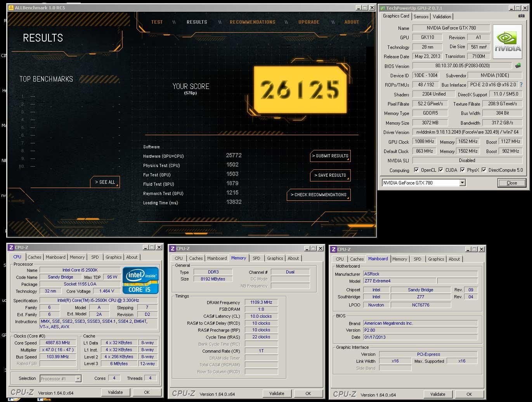Click the ALLBenchmark title bar icon
Image resolution: width=532 pixels, height=402 pixels.
pos(11,7)
